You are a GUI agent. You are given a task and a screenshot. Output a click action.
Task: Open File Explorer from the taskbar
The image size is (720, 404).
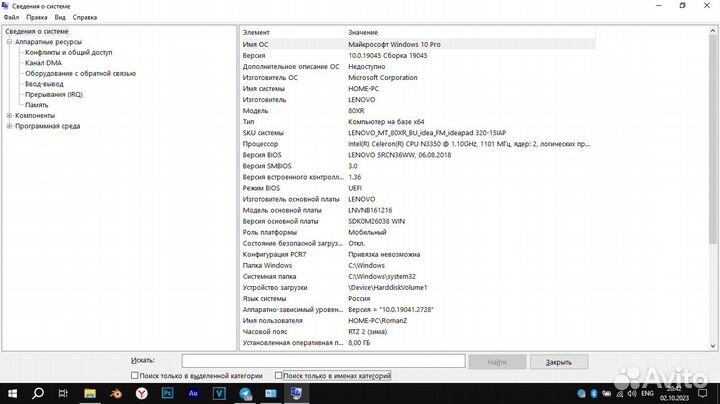[90, 393]
